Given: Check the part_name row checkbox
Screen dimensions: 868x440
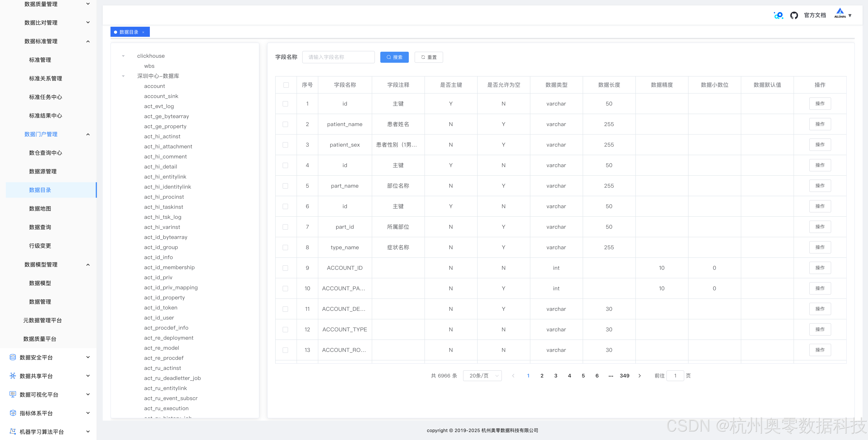Looking at the screenshot, I should pos(285,186).
